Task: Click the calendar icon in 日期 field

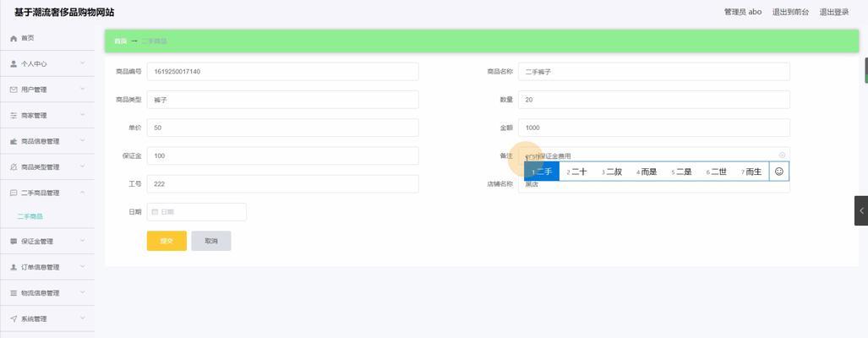Action: (155, 212)
